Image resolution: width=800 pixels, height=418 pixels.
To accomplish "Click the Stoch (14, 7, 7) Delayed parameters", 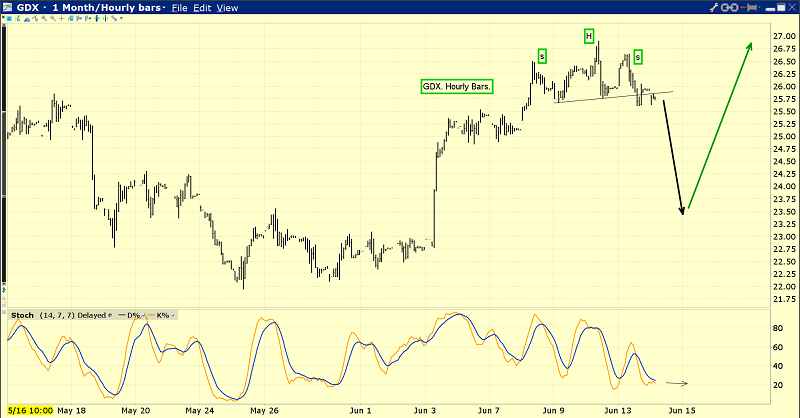I will 72,315.
